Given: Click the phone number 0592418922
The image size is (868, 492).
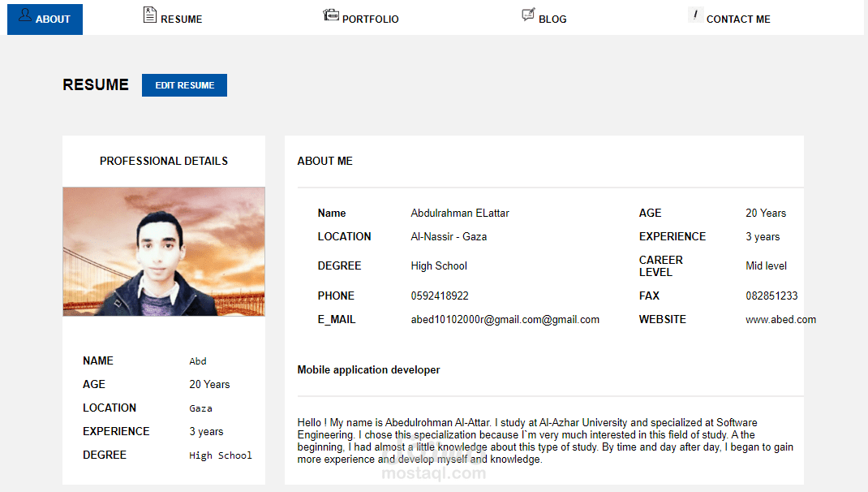Looking at the screenshot, I should click(440, 296).
